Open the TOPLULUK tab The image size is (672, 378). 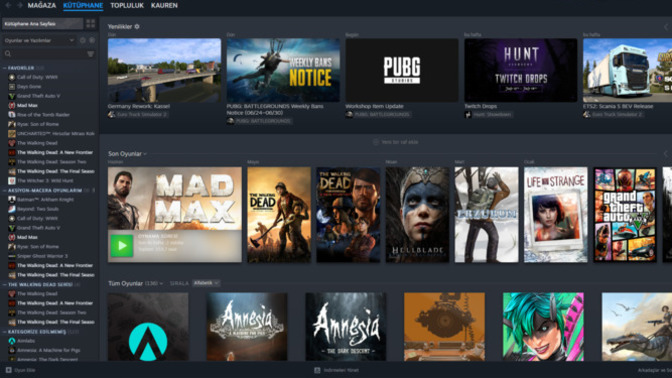point(127,6)
